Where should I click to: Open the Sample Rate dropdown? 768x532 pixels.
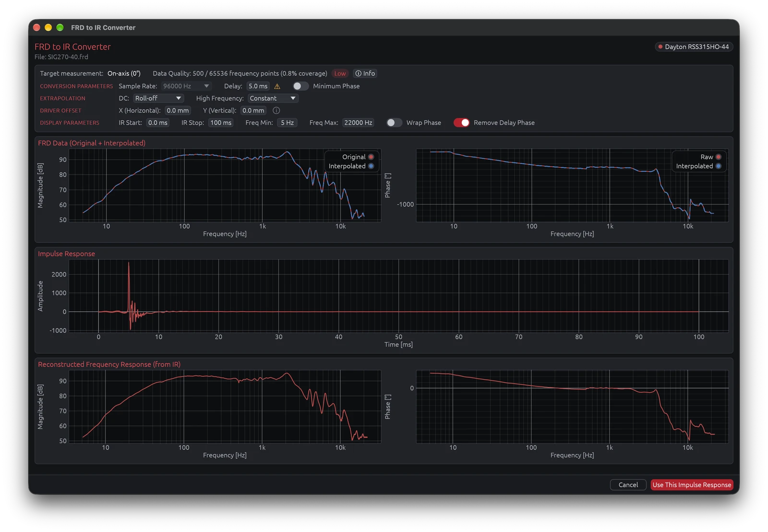[186, 86]
